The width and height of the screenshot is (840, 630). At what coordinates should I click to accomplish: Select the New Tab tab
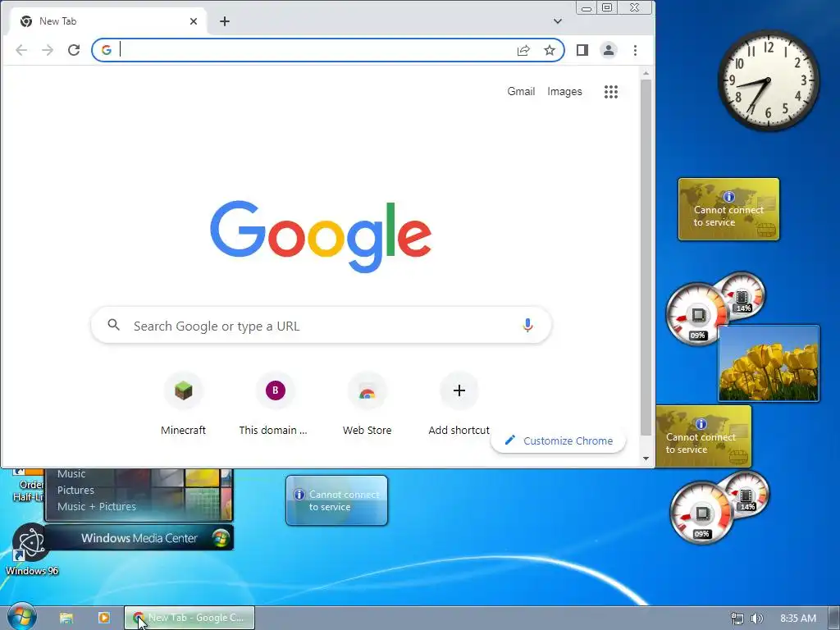click(x=107, y=21)
